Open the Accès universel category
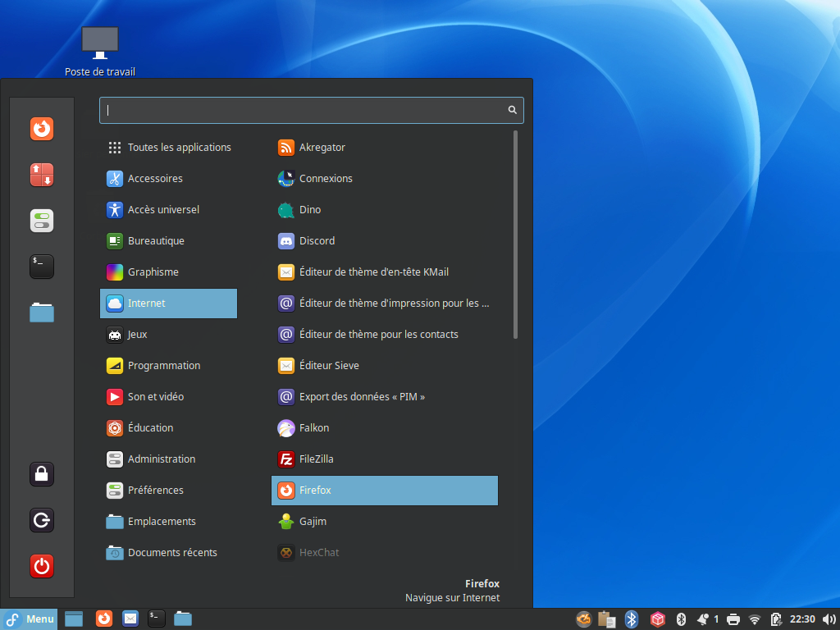840x630 pixels. tap(168, 209)
